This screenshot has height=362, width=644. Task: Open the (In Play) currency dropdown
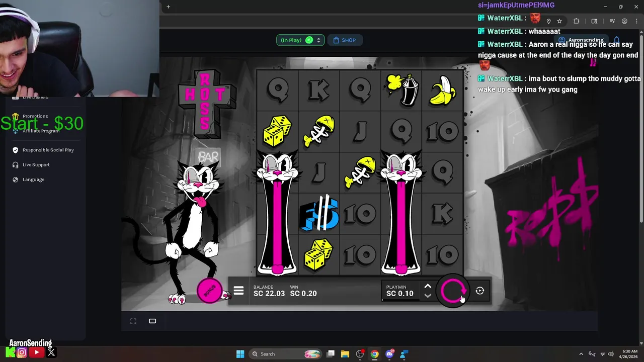pyautogui.click(x=300, y=40)
